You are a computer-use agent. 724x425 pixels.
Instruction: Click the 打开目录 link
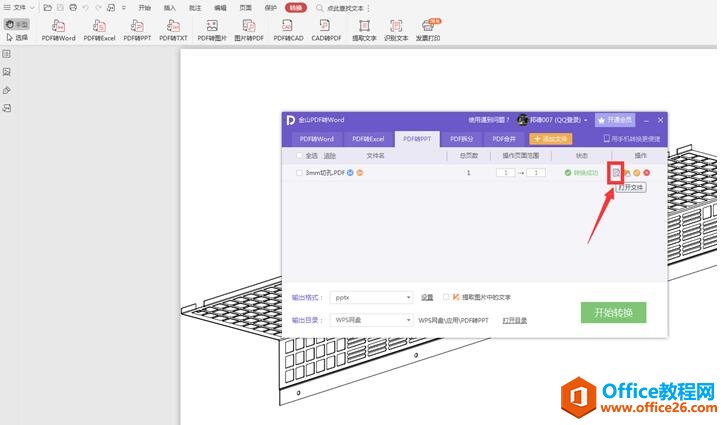(515, 320)
